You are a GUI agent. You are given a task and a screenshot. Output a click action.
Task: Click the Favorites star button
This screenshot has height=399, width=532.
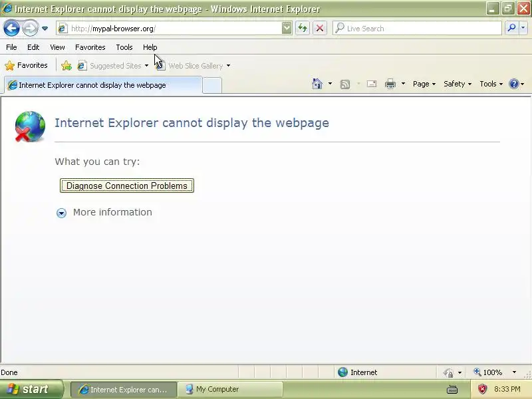point(27,65)
